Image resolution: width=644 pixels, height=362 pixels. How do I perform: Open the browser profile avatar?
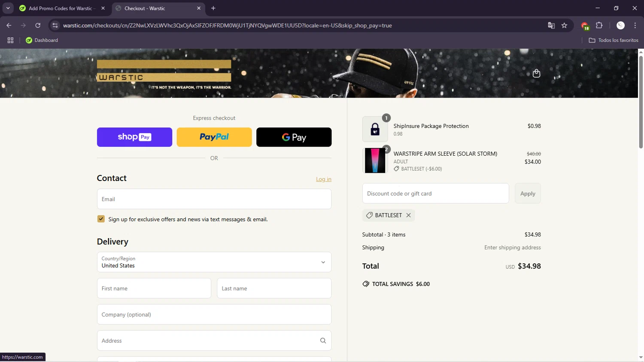click(620, 25)
